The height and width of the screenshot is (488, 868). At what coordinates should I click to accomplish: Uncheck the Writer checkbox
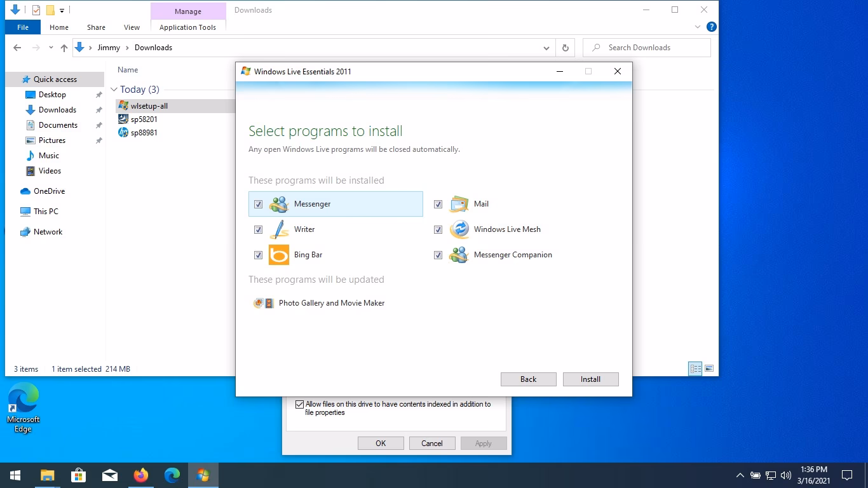coord(258,229)
